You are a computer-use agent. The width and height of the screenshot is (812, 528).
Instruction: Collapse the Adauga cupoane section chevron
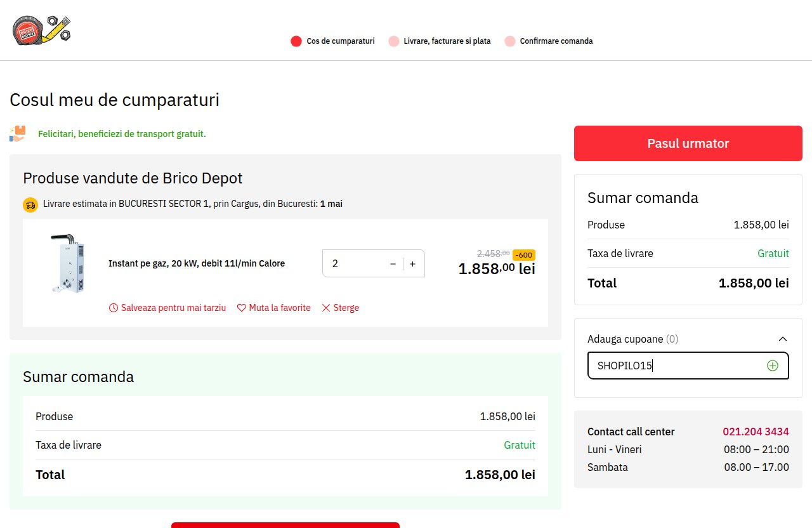(783, 339)
